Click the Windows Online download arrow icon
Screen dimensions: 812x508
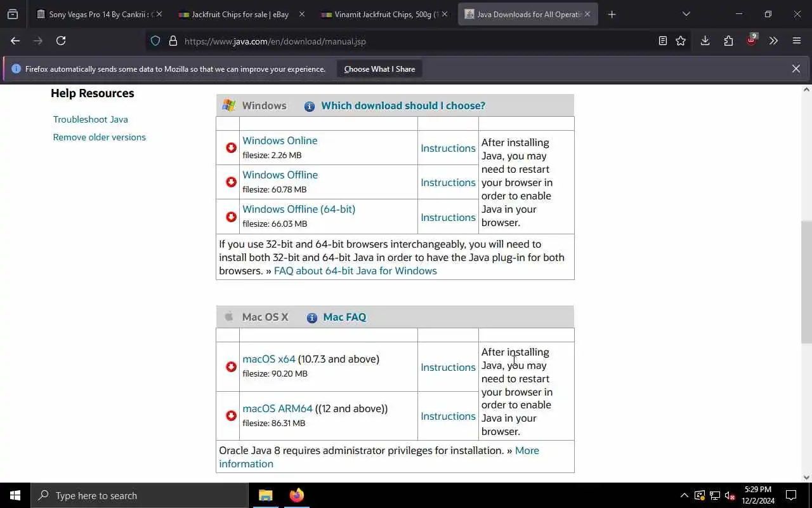pos(231,148)
